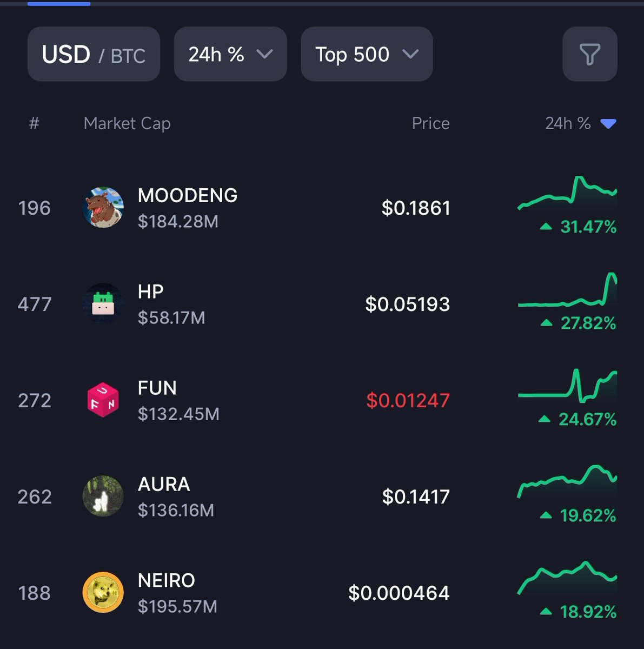644x649 pixels.
Task: Open the FUN sparkline chart
Action: click(567, 387)
